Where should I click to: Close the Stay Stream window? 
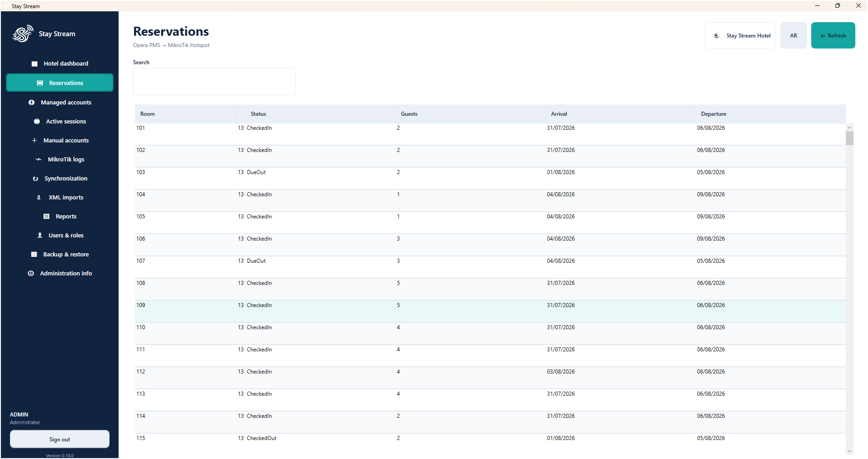tap(858, 6)
